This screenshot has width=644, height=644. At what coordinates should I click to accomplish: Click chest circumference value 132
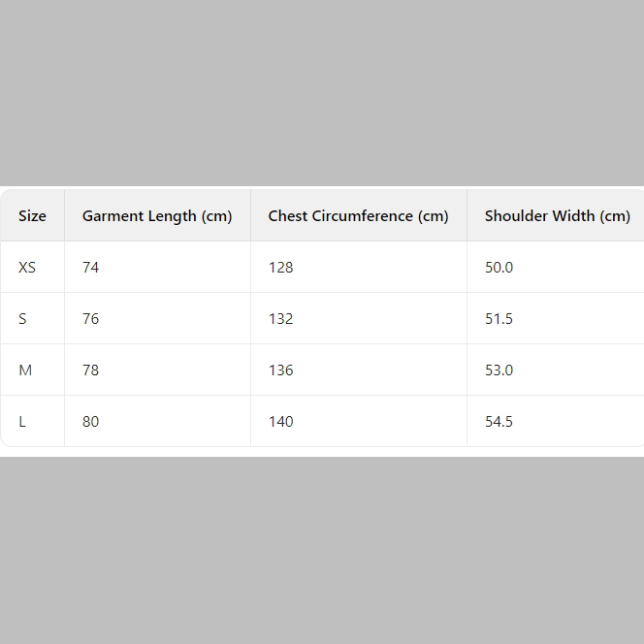coord(280,319)
